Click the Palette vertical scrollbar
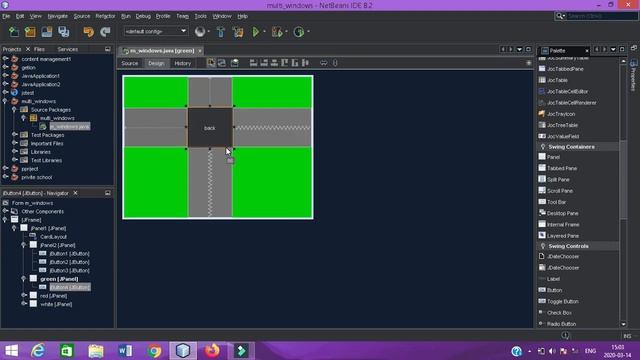Viewport: 640px width, 360px height. coord(623,180)
